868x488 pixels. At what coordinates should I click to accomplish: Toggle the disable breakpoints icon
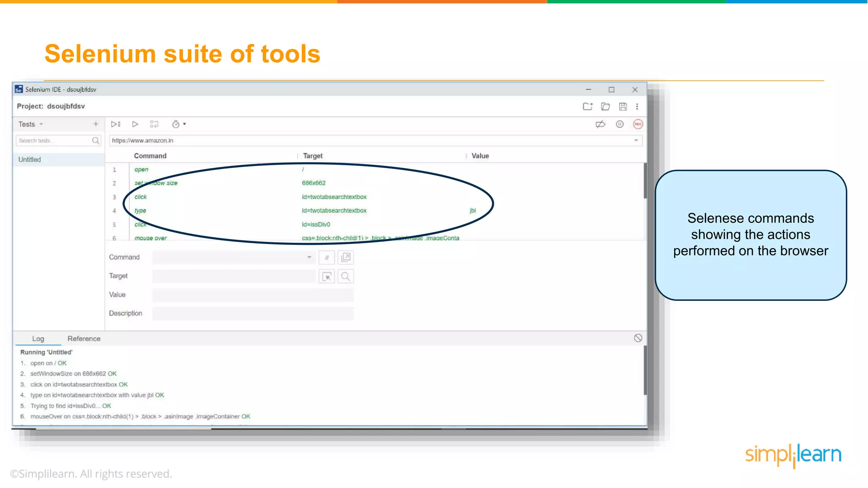click(600, 124)
